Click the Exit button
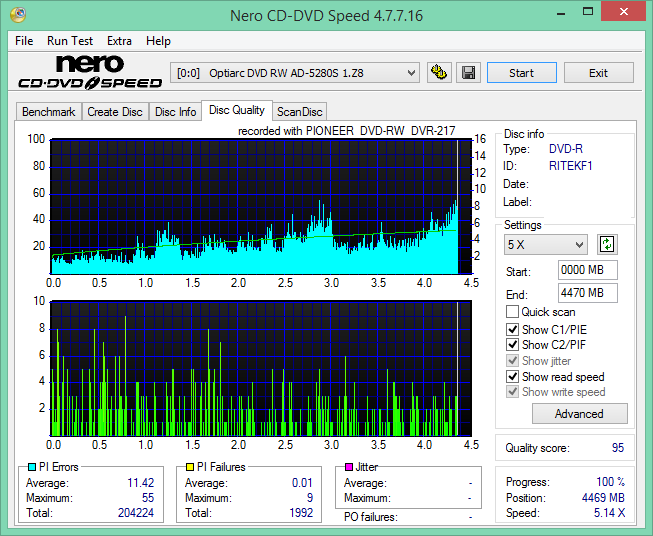This screenshot has height=536, width=653. tap(598, 73)
